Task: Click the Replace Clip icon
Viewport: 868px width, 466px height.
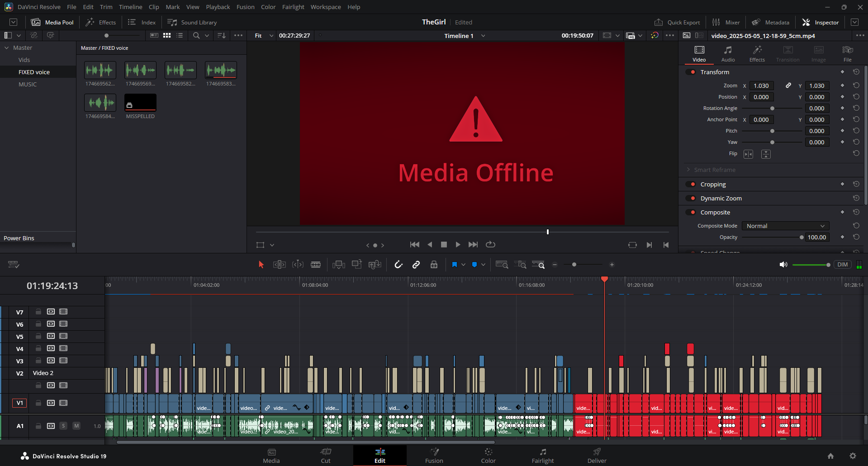Action: (375, 265)
